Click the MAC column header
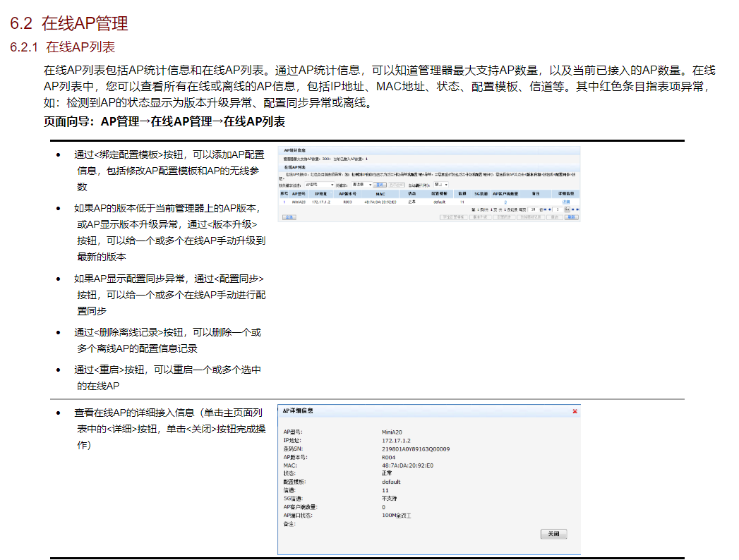 tap(380, 193)
